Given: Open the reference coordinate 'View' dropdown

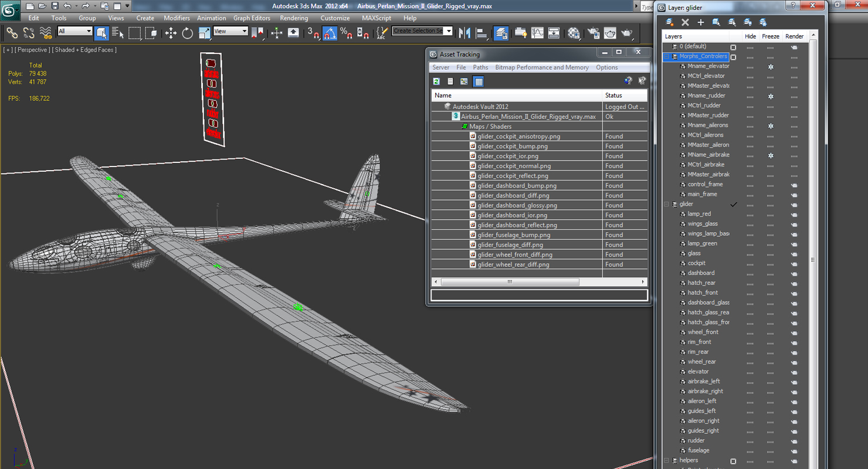Looking at the screenshot, I should coord(231,31).
